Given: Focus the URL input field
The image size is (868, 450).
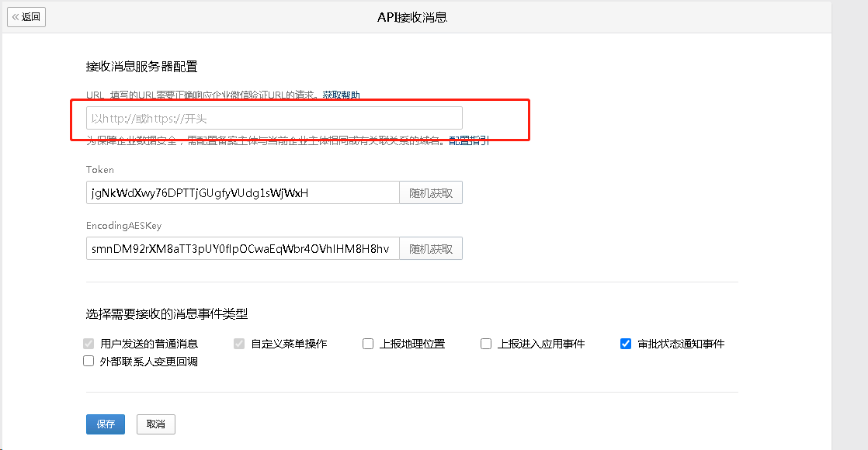Looking at the screenshot, I should coord(274,118).
